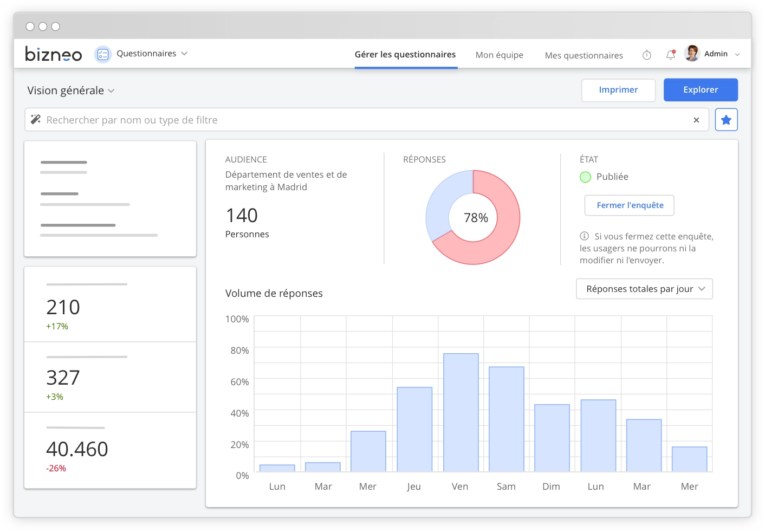This screenshot has height=532, width=765.
Task: Click the timer clock icon
Action: (647, 55)
